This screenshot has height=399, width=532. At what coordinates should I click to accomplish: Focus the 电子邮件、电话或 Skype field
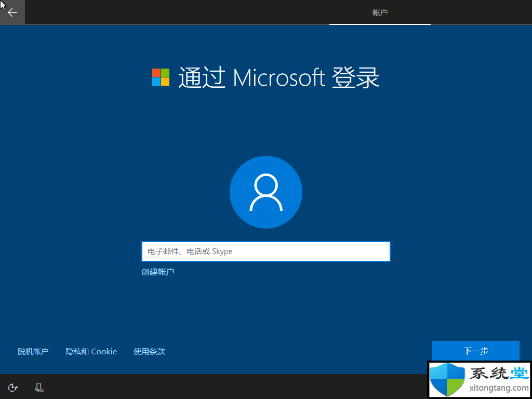coord(265,251)
